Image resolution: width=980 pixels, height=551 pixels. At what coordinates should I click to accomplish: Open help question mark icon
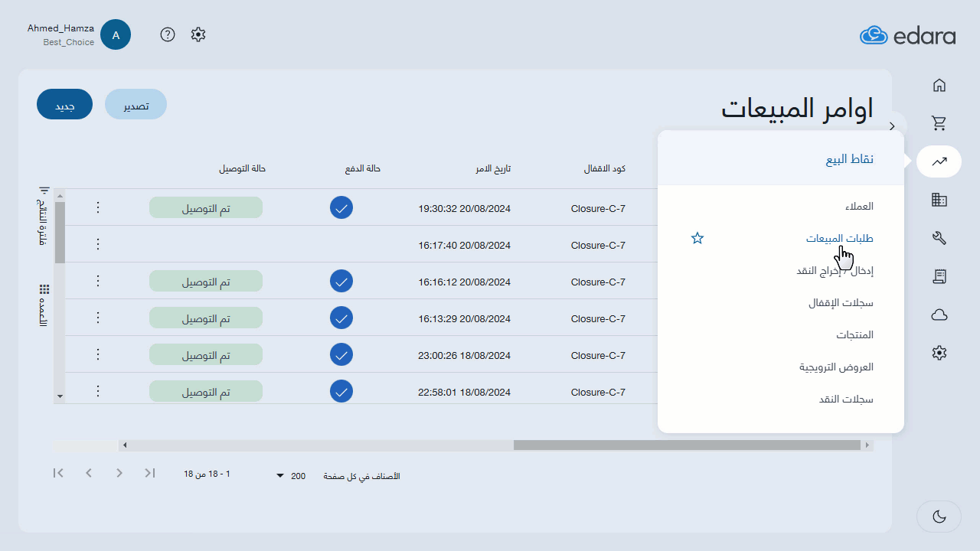(x=168, y=34)
